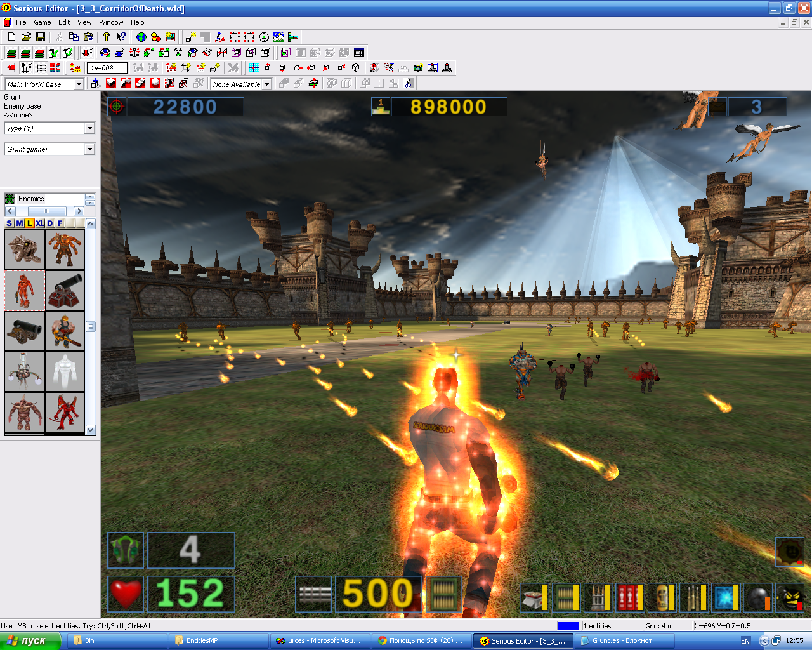Viewport: 812px width, 650px height.
Task: Click the camera icon in third toolbar
Action: (417, 68)
